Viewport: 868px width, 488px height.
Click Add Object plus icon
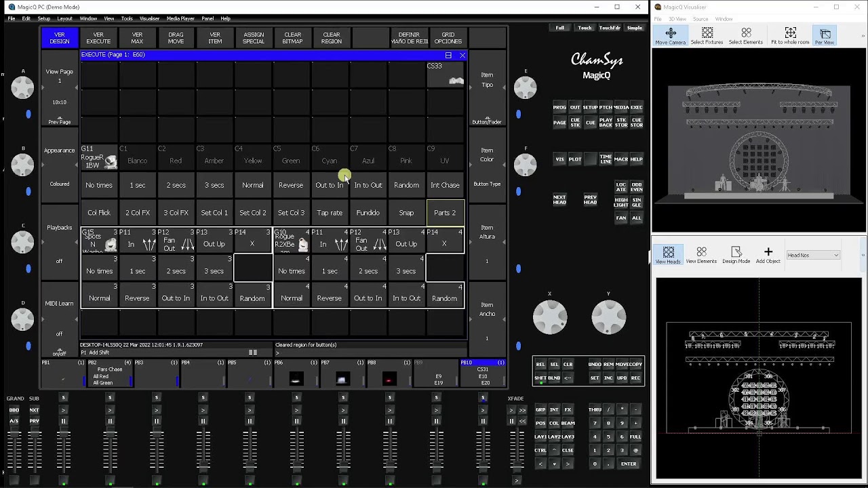pyautogui.click(x=768, y=255)
